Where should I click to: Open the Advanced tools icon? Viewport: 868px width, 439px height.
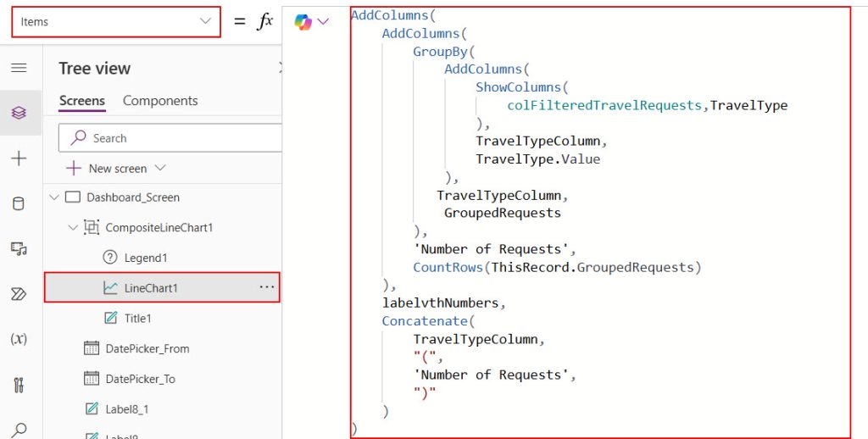(x=19, y=384)
